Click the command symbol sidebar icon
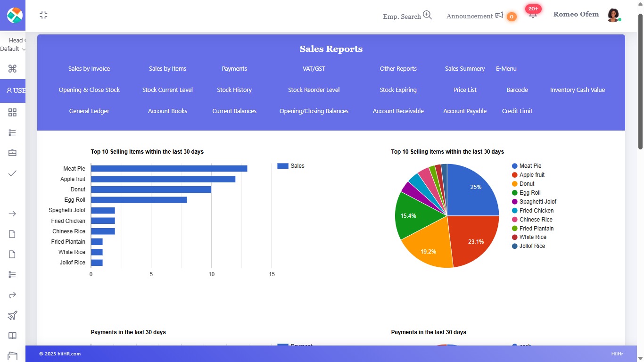Screen dimensions: 644x362 [13, 69]
